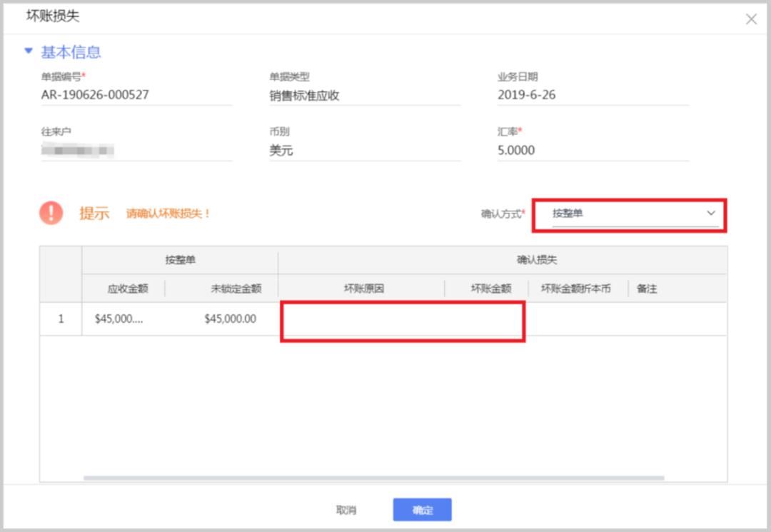Click the 确定 confirm button
The height and width of the screenshot is (532, 771).
422,510
